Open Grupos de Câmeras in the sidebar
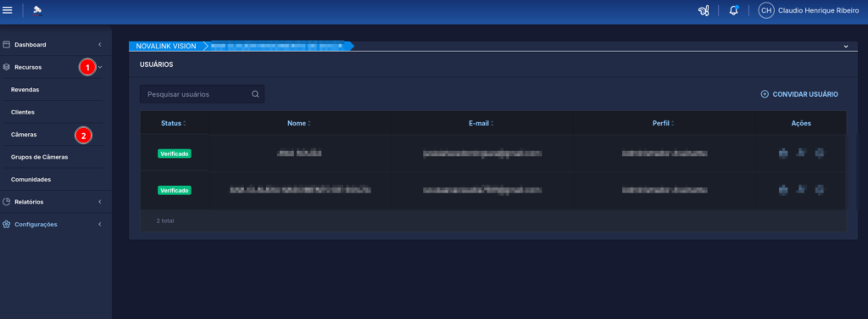This screenshot has height=319, width=868. [39, 157]
